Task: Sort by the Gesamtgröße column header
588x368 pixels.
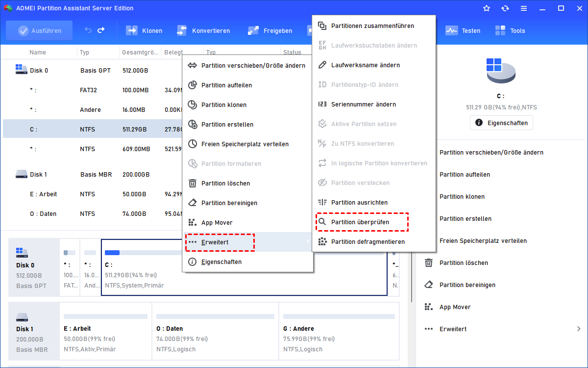Action: 140,52
